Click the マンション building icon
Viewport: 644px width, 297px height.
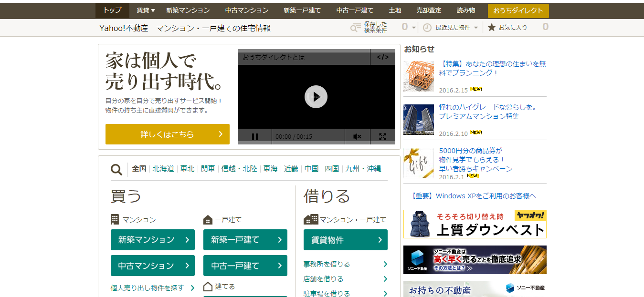coord(115,219)
